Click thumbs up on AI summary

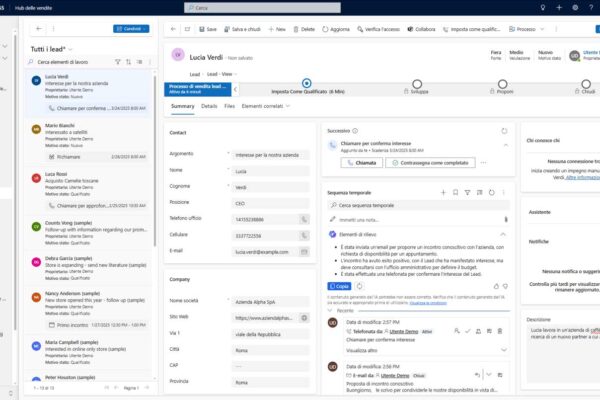(x=496, y=286)
